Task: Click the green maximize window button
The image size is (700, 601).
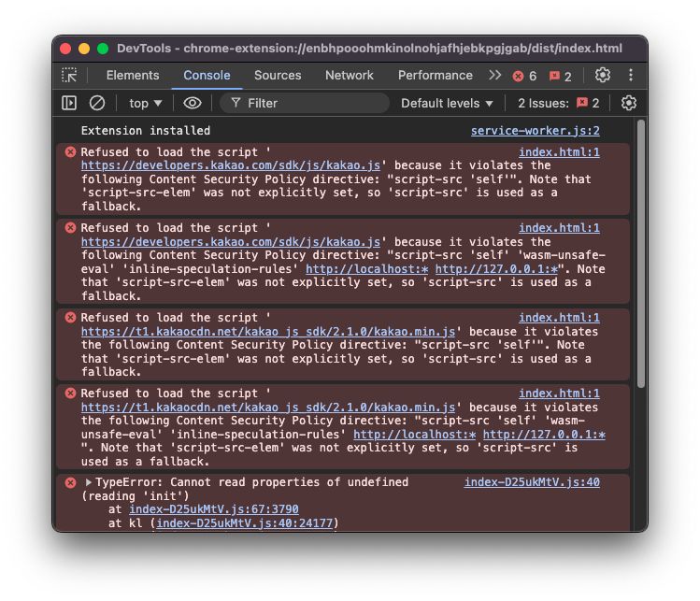Action: [103, 49]
